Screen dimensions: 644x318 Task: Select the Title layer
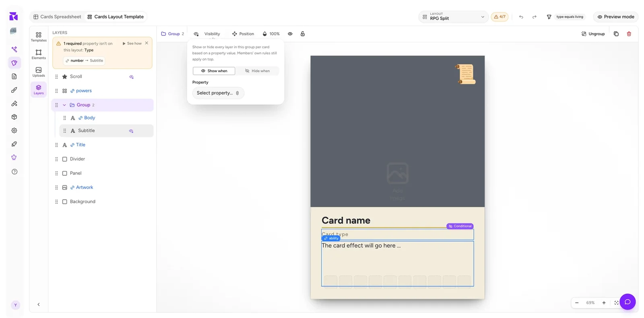pyautogui.click(x=103, y=145)
